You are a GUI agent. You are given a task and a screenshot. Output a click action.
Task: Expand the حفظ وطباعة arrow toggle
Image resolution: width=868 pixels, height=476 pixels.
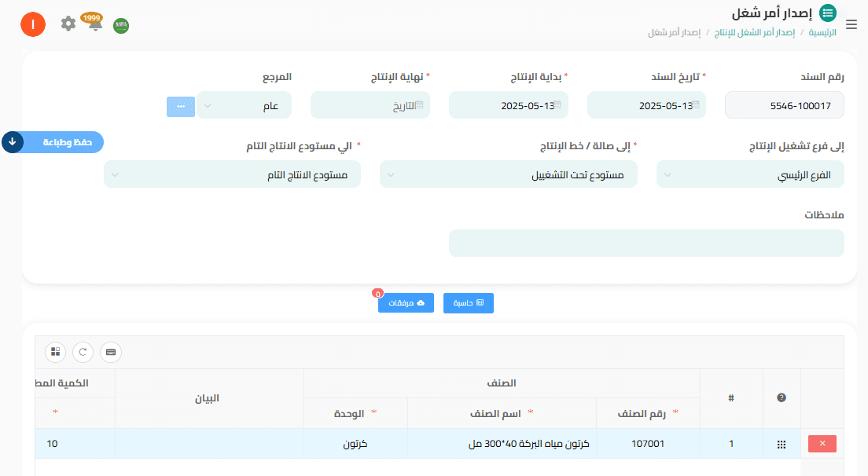[13, 142]
